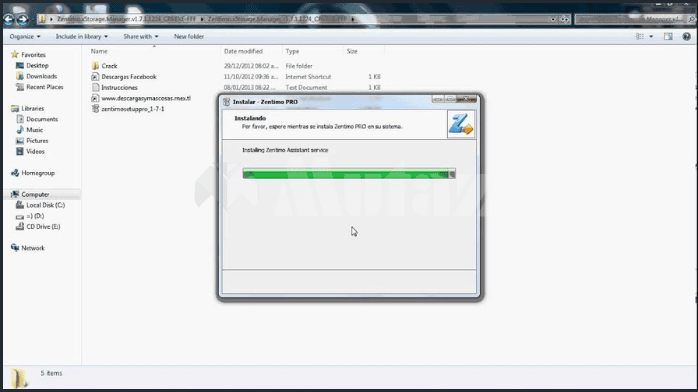Select Homegroup in the navigation pane
Image resolution: width=698 pixels, height=392 pixels.
click(38, 173)
